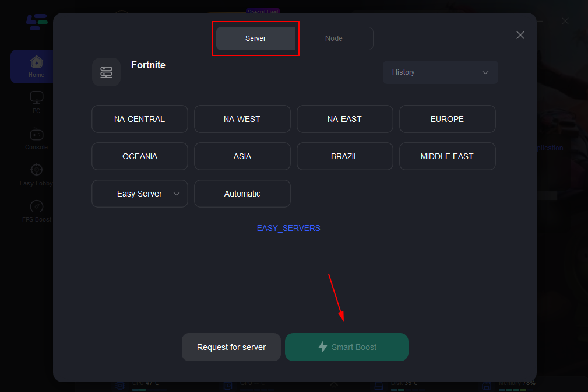Click the Home icon in sidebar

coord(36,62)
